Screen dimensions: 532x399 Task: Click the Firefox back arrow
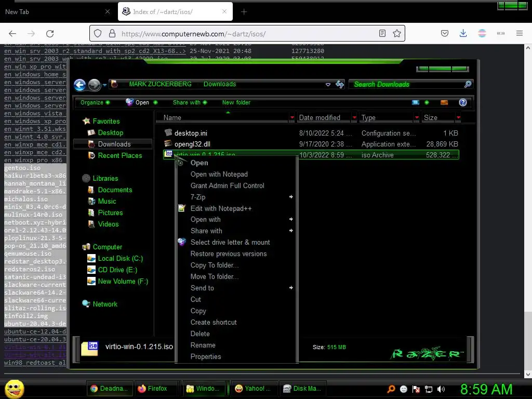point(12,34)
